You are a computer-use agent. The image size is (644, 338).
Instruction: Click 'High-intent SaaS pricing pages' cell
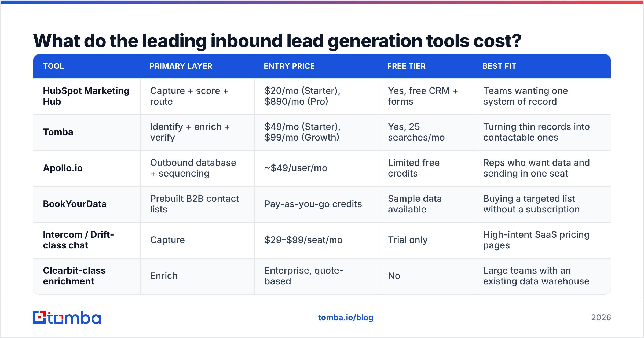click(x=542, y=240)
